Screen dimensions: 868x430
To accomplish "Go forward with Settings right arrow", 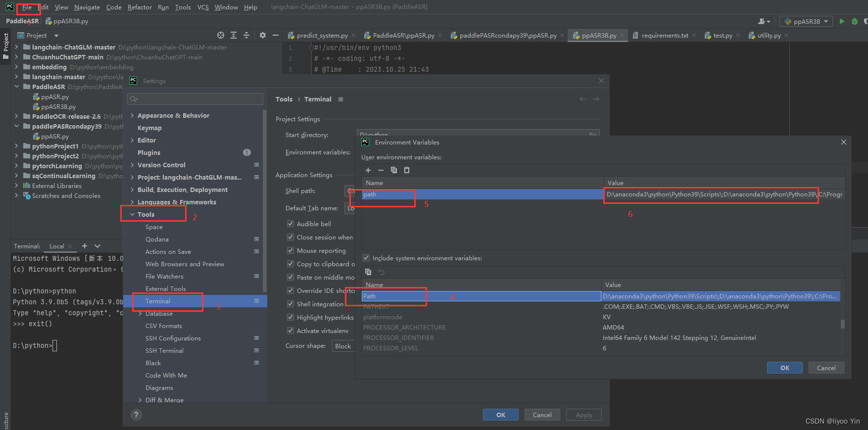I will (596, 99).
